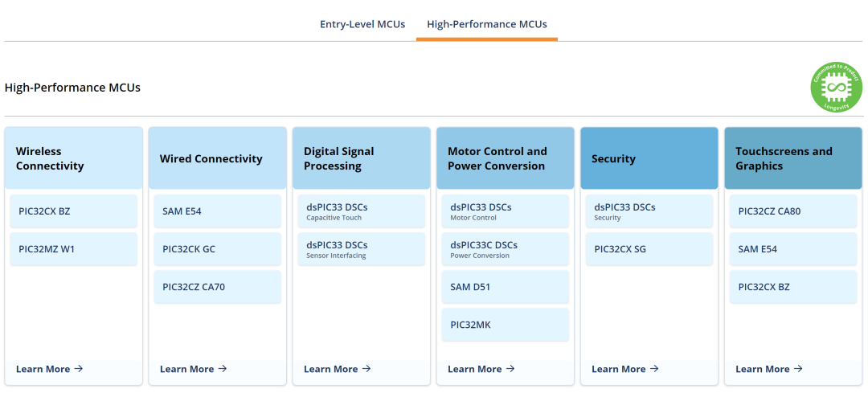Image resolution: width=868 pixels, height=393 pixels.
Task: Select the PIC32MK product tile
Action: coord(505,325)
